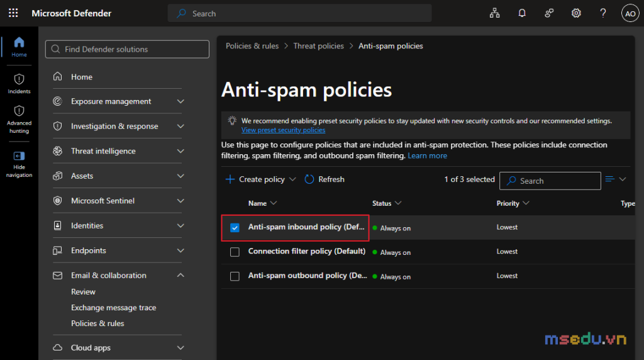Viewport: 644px width, 360px height.
Task: Click Find Defender solutions field
Action: [127, 49]
